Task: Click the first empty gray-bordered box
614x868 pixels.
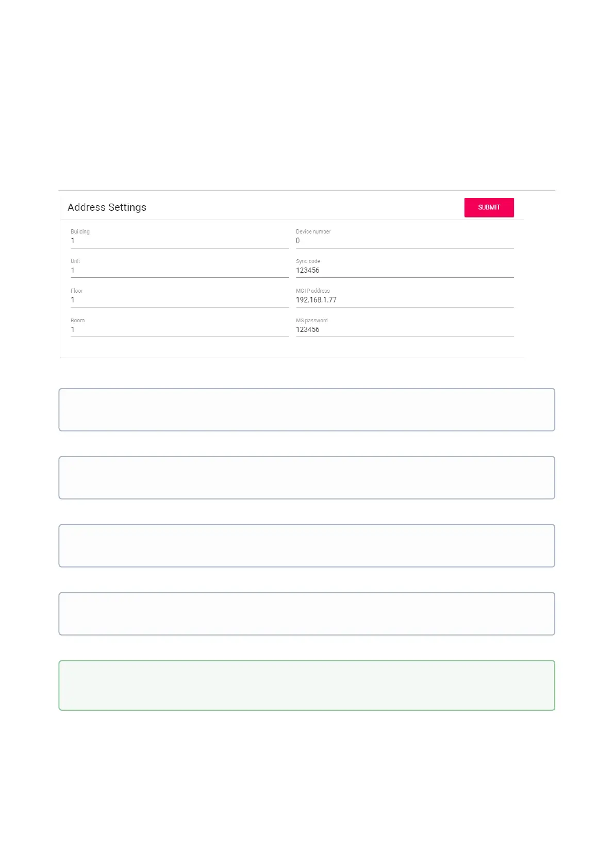Action: 307,410
